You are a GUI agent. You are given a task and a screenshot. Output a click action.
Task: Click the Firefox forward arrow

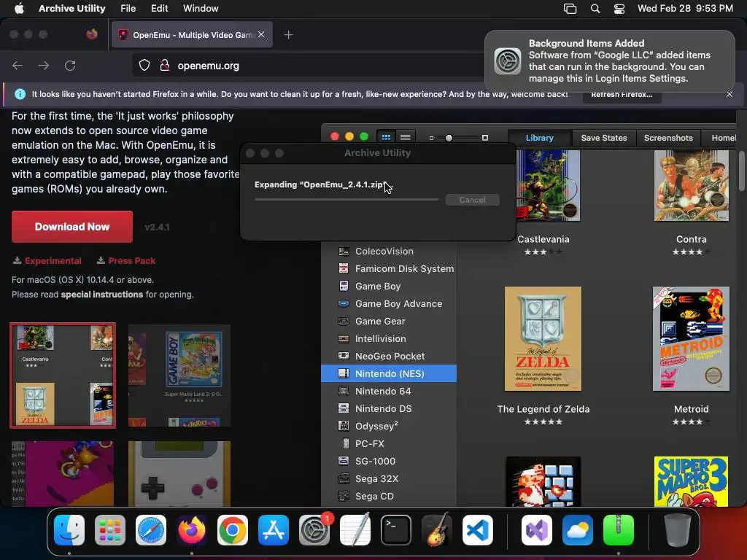(x=44, y=65)
